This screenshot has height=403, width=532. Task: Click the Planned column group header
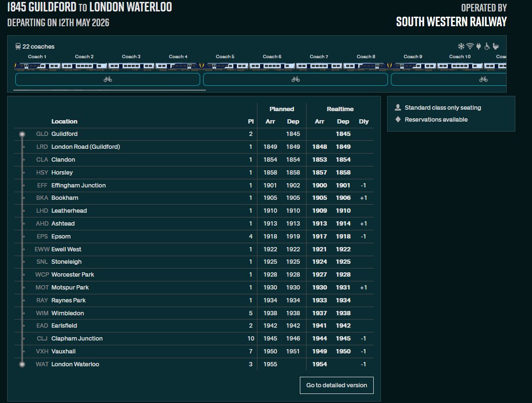tap(282, 109)
